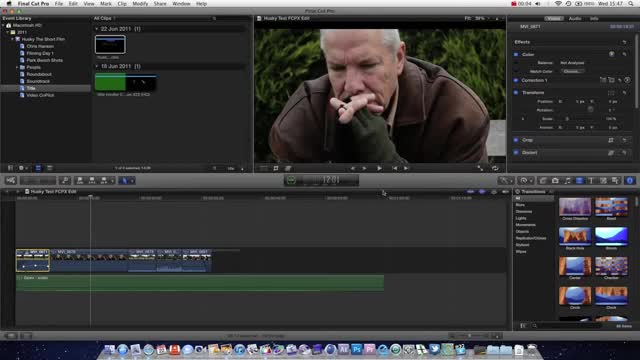Open the Share menu
This screenshot has width=640, height=360.
pyautogui.click(x=160, y=4)
